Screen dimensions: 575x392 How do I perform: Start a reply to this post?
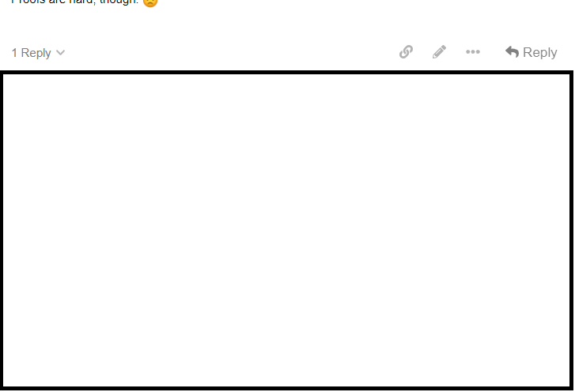click(x=531, y=52)
